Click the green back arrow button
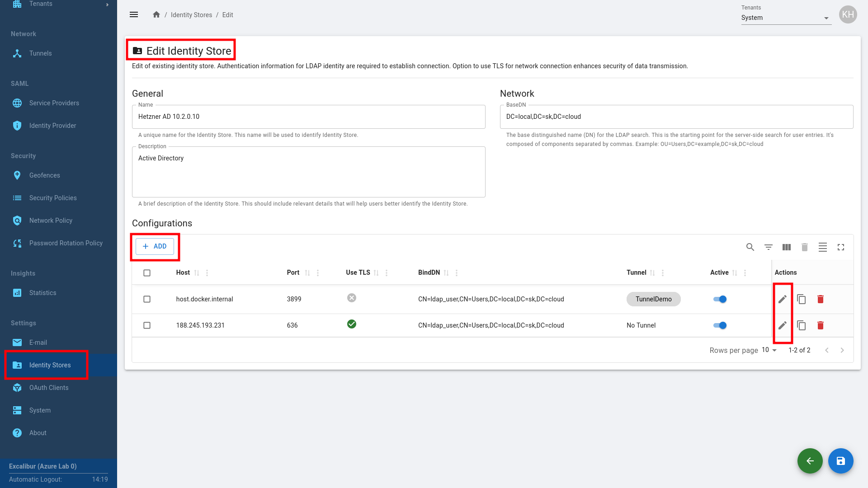This screenshot has height=488, width=868. 810,461
